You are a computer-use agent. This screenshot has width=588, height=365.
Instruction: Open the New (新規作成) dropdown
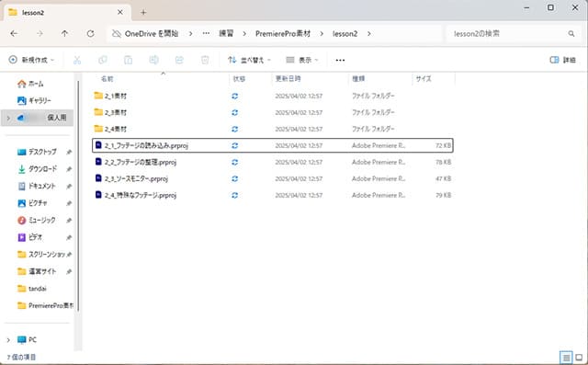click(31, 60)
